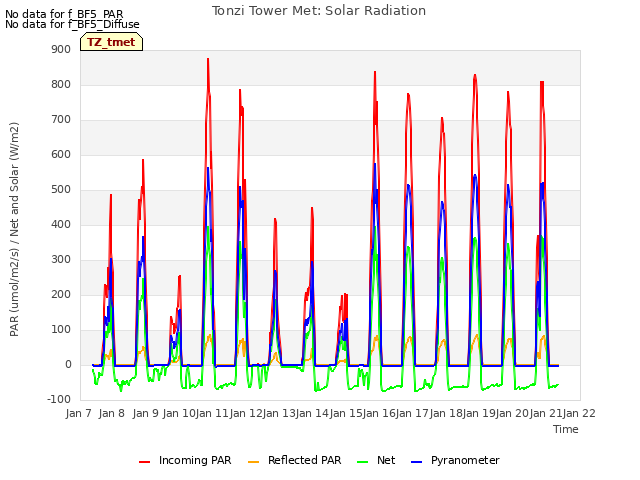The height and width of the screenshot is (480, 640).
Task: Click the 'No data for f_BF5_Diffuse' message
Action: click(x=72, y=24)
